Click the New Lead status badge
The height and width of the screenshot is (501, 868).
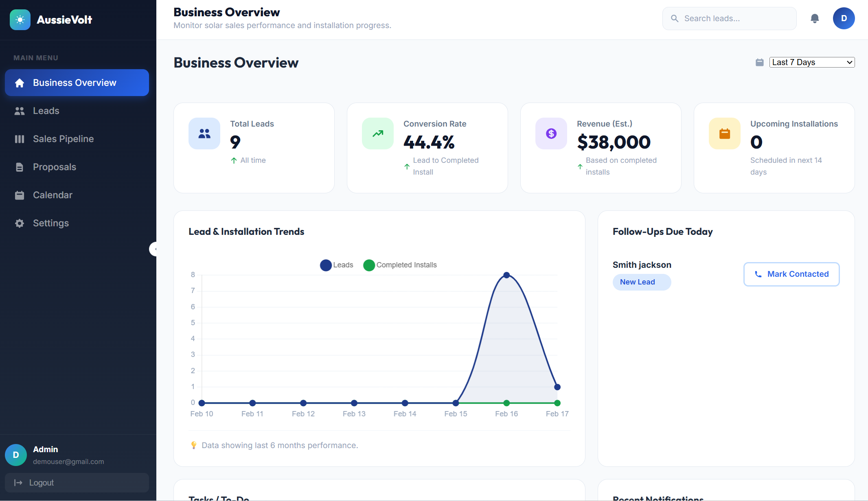(641, 282)
